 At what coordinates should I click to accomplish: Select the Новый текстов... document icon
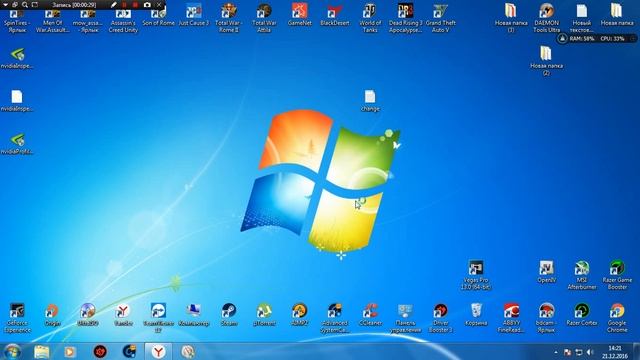(582, 18)
